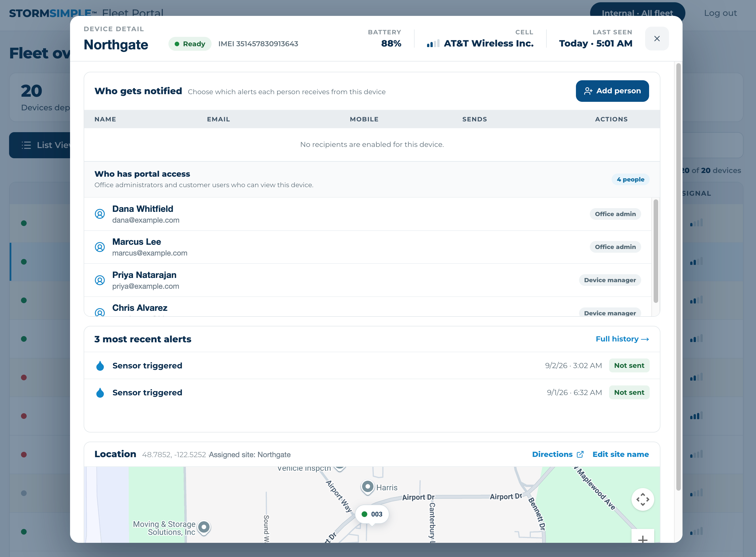Click the Add person button
This screenshot has height=557, width=756.
(612, 91)
